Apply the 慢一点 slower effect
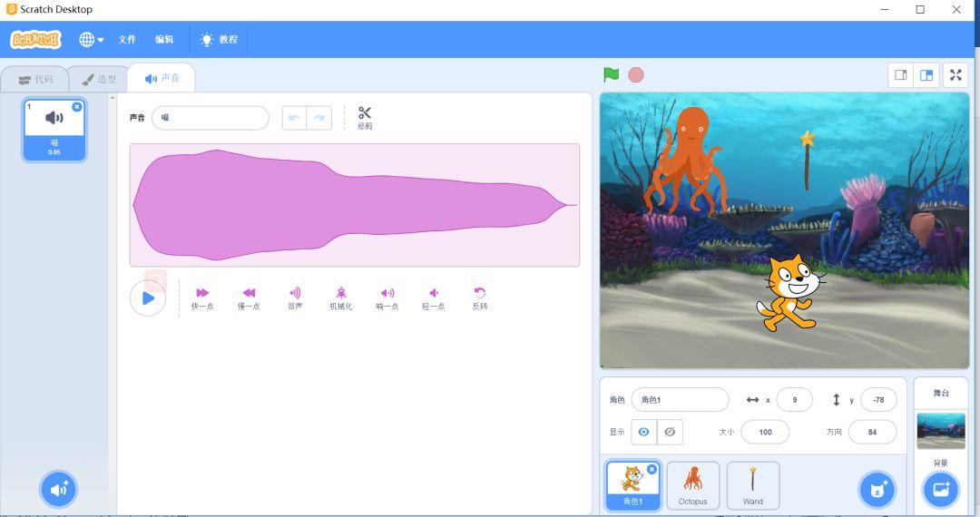 [x=249, y=298]
